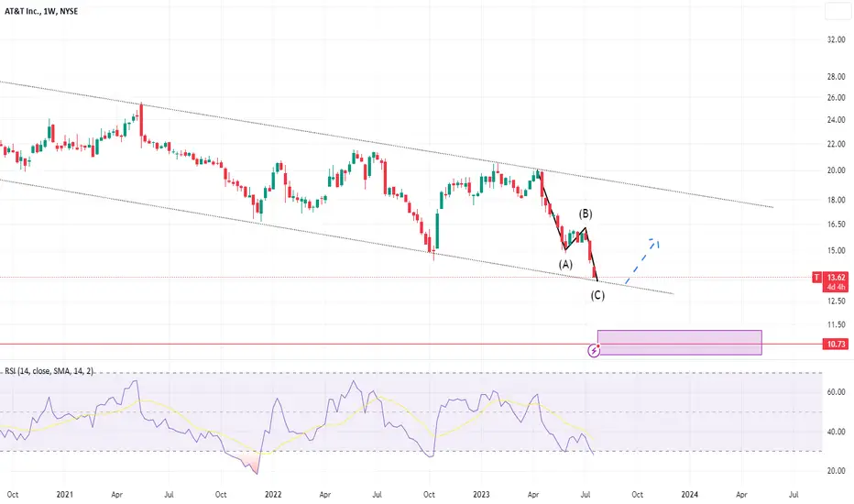
Task: Click the 28.00 price axis label
Action: click(x=836, y=77)
